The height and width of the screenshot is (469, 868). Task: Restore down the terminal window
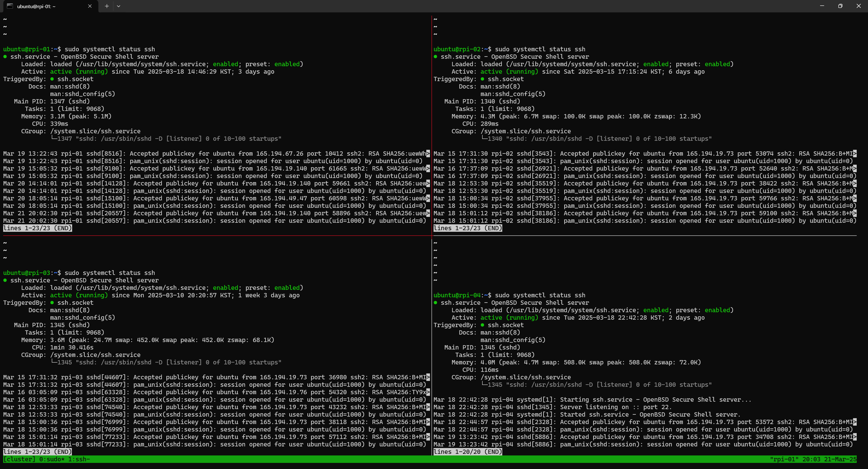click(x=840, y=6)
